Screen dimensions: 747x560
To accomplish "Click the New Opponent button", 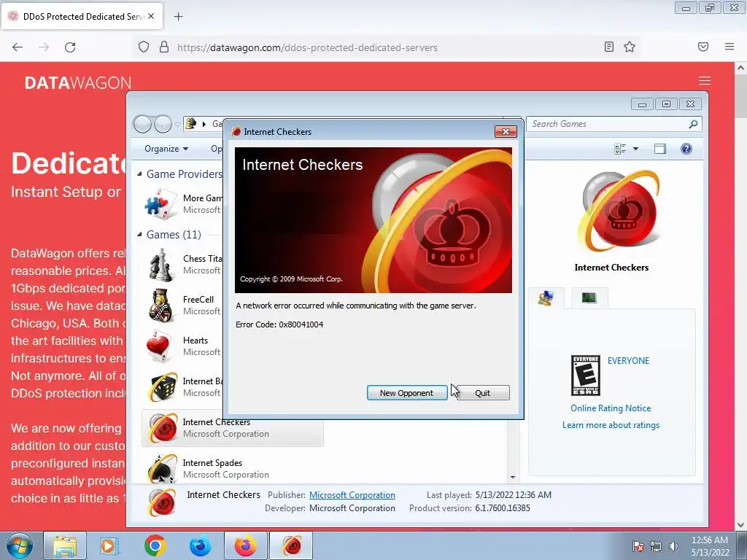I will pyautogui.click(x=407, y=393).
